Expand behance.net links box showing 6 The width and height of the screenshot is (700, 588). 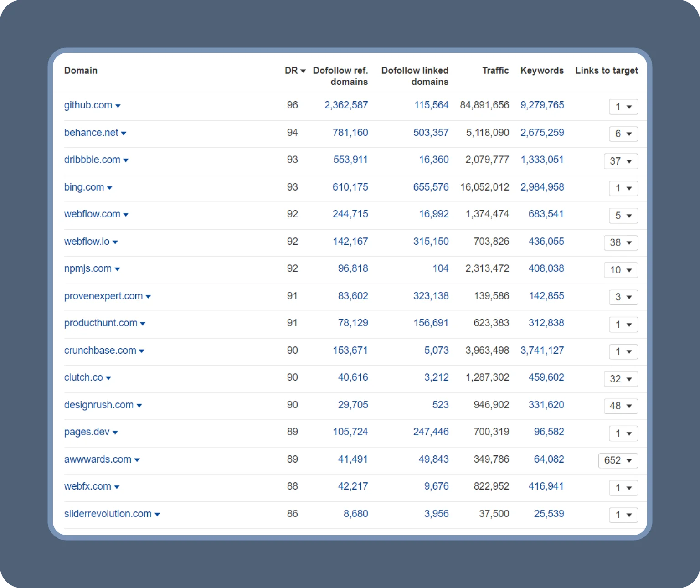623,134
